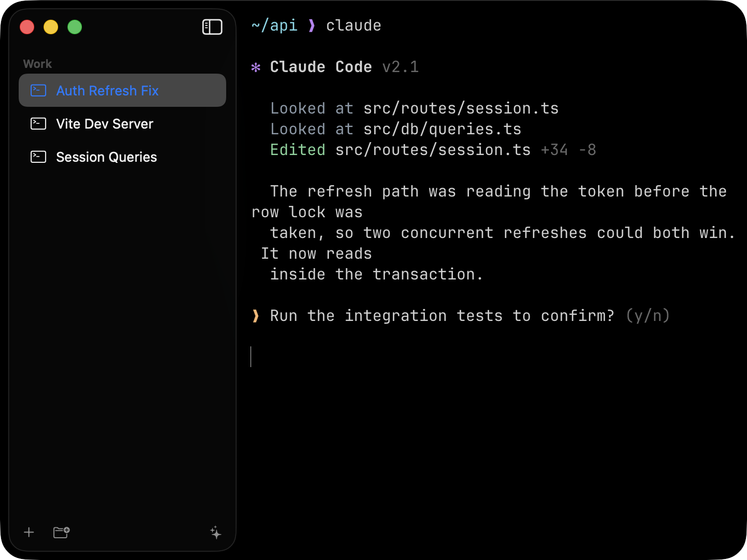The height and width of the screenshot is (560, 747).
Task: Click the green Edited label
Action: [x=298, y=150]
